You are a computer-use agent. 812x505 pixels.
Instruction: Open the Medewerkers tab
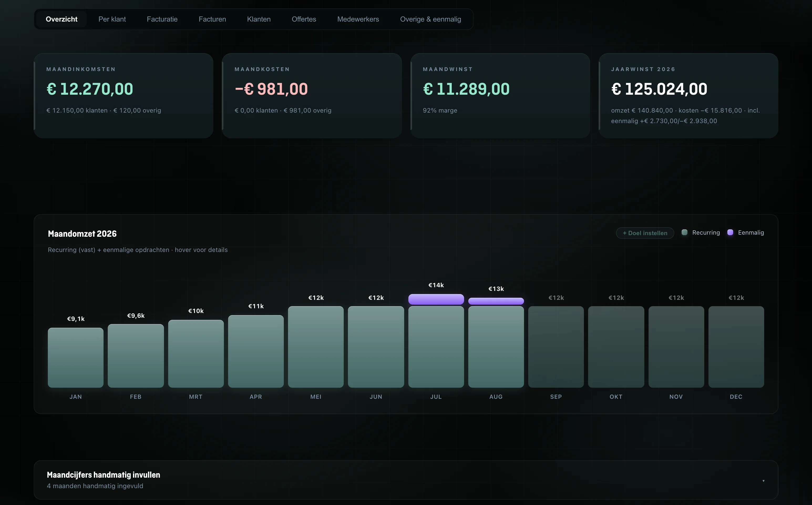tap(358, 19)
